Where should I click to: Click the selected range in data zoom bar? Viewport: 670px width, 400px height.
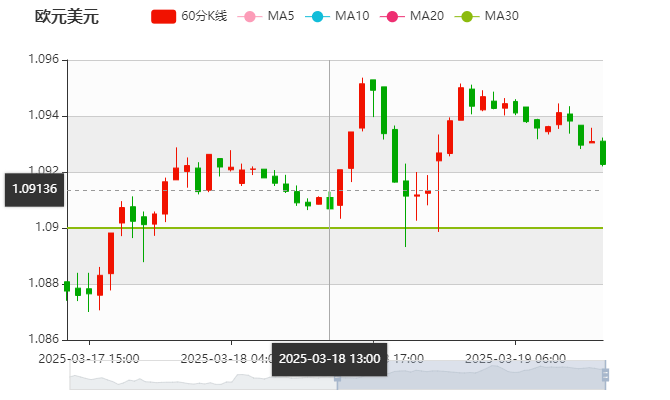470,375
